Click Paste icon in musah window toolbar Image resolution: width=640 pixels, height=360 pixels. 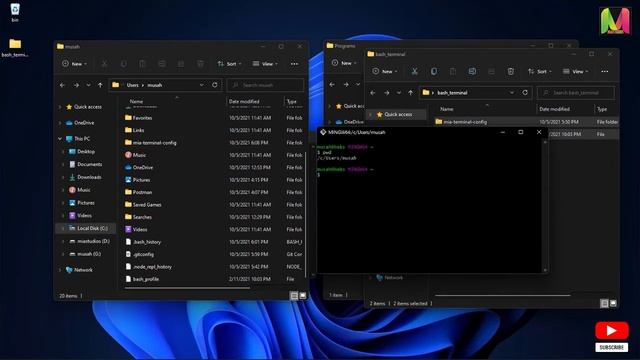[x=142, y=64]
